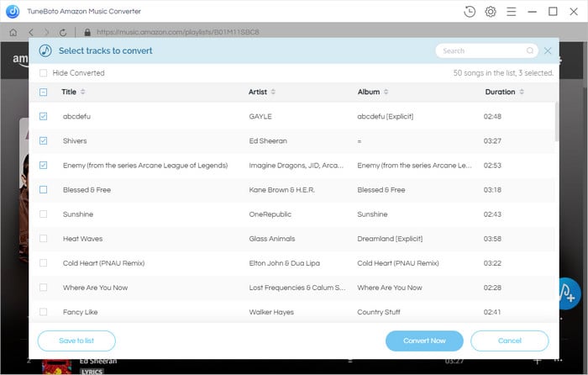Click the artist OneRepublic
The height and width of the screenshot is (375, 588).
click(x=270, y=214)
